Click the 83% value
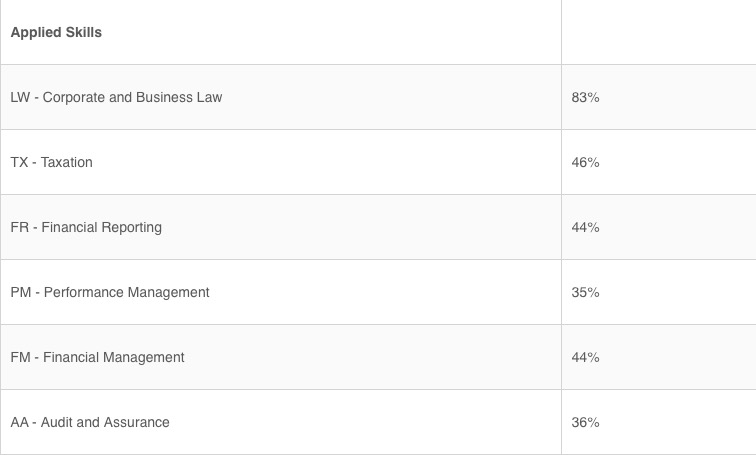This screenshot has height=455, width=756. (585, 97)
